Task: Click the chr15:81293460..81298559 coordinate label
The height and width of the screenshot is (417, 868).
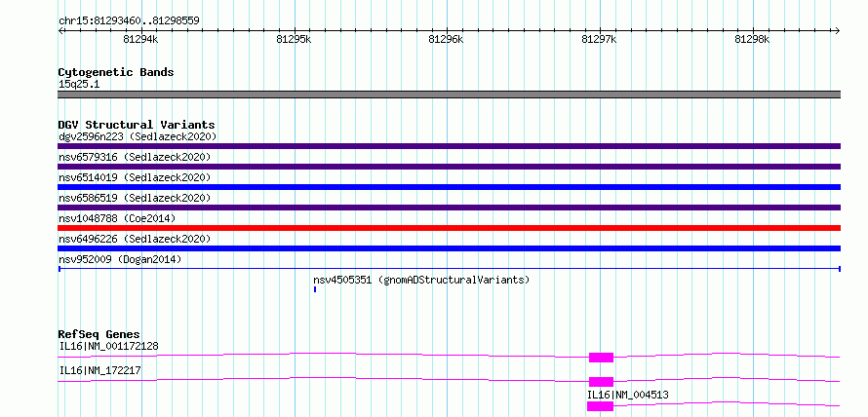Action: pyautogui.click(x=129, y=21)
